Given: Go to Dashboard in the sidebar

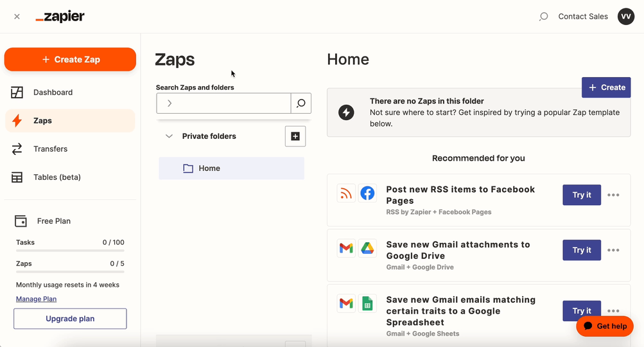Looking at the screenshot, I should pos(53,93).
